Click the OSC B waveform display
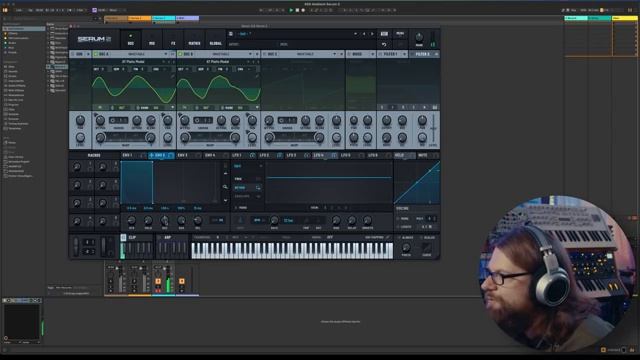Image resolution: width=640 pixels, height=360 pixels. 219,89
